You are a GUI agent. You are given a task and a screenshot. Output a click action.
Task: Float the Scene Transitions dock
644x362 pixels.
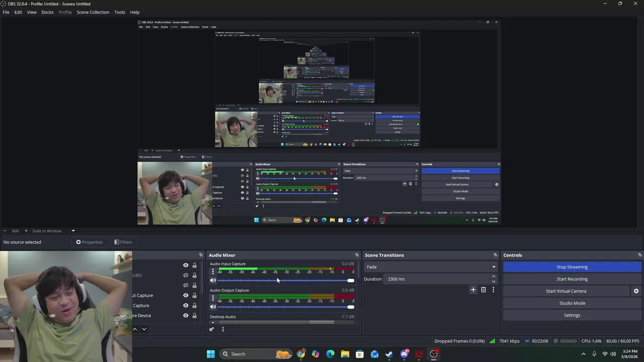pos(495,255)
